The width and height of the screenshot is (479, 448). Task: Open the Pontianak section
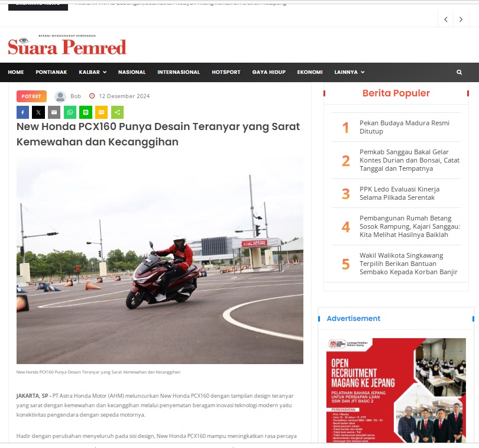coord(51,72)
